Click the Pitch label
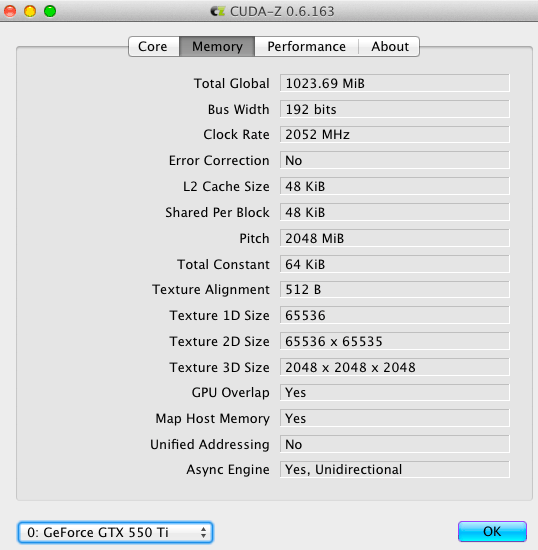The width and height of the screenshot is (538, 550). click(254, 239)
